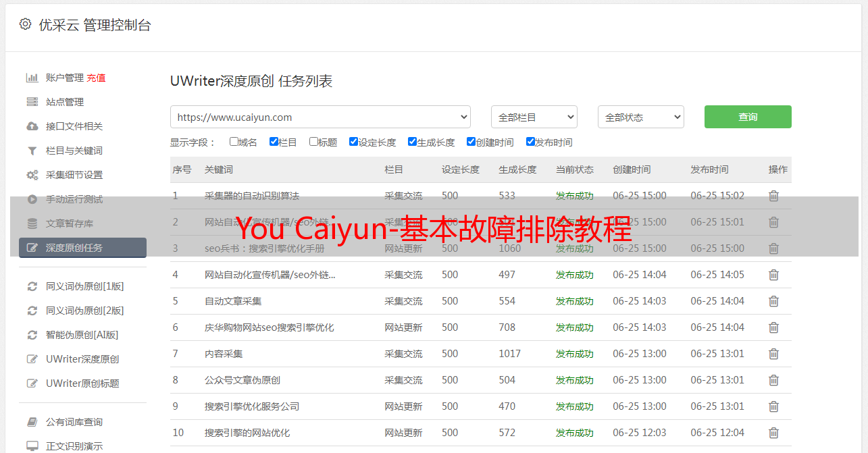
Task: Delete the 自动文章采集 task via trash icon
Action: [x=773, y=301]
